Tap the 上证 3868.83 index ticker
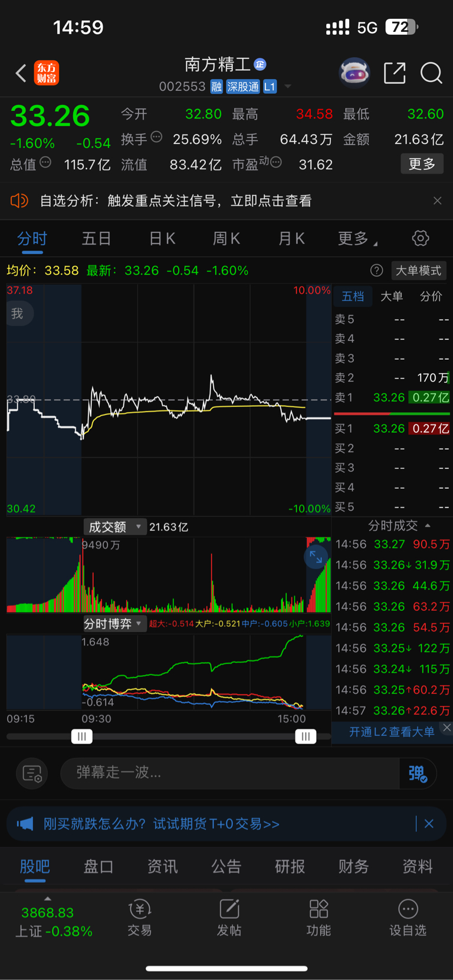453x980 pixels. tap(53, 922)
